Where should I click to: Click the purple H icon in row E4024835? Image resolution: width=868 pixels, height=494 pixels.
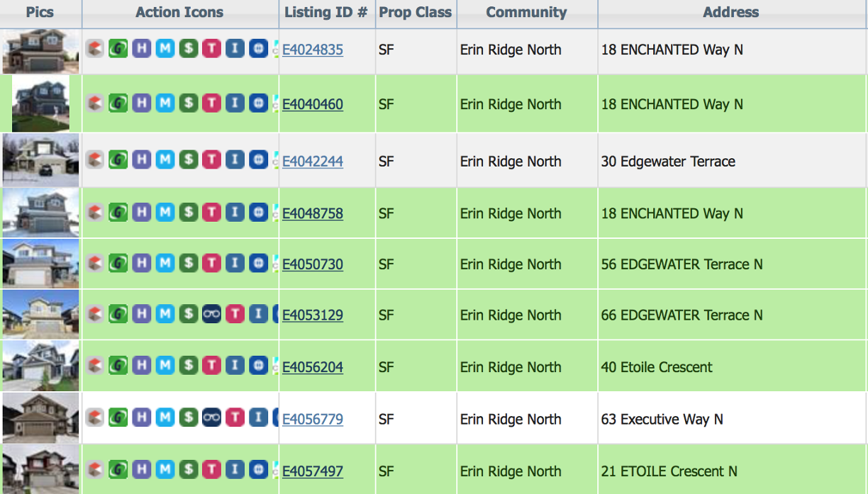[142, 49]
